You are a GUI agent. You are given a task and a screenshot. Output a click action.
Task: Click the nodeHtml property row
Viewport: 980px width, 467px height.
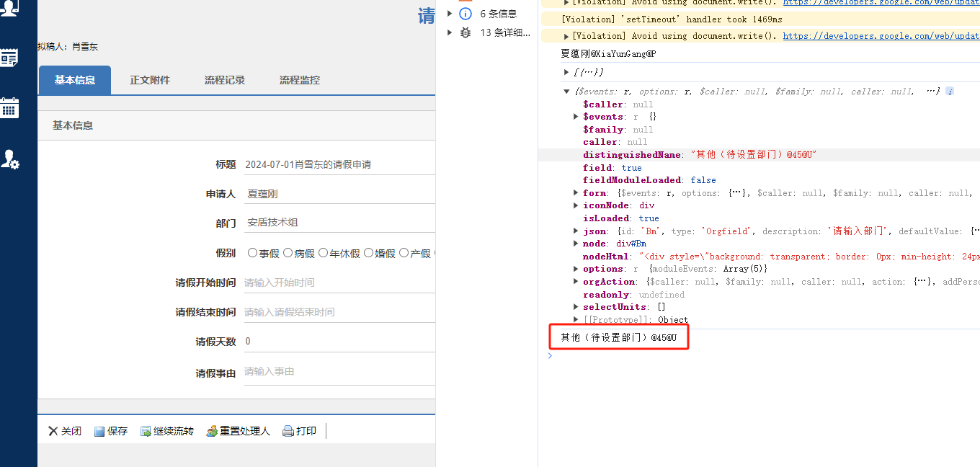(781, 257)
